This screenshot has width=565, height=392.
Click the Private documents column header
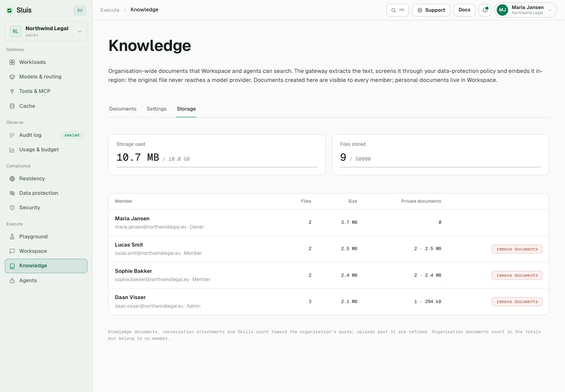(421, 201)
